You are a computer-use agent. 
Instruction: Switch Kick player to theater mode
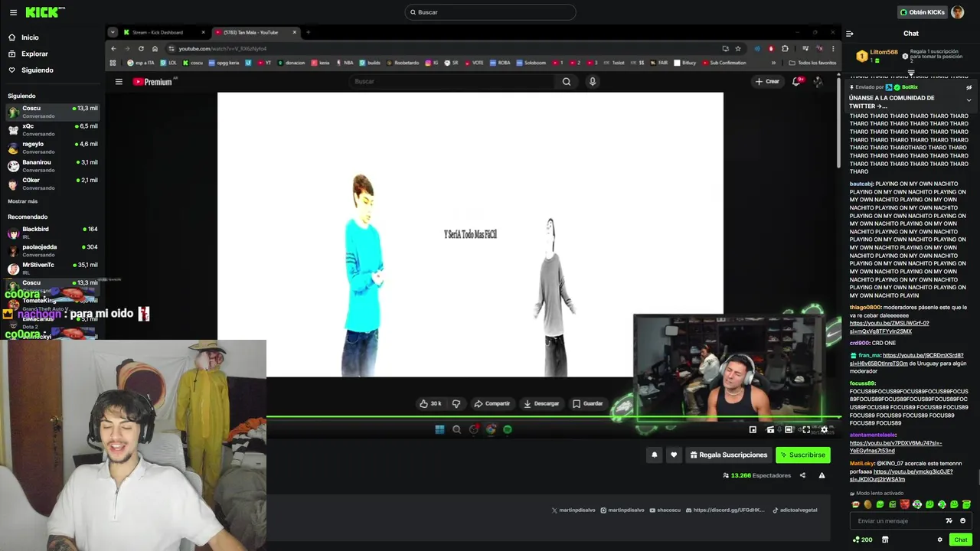(789, 430)
